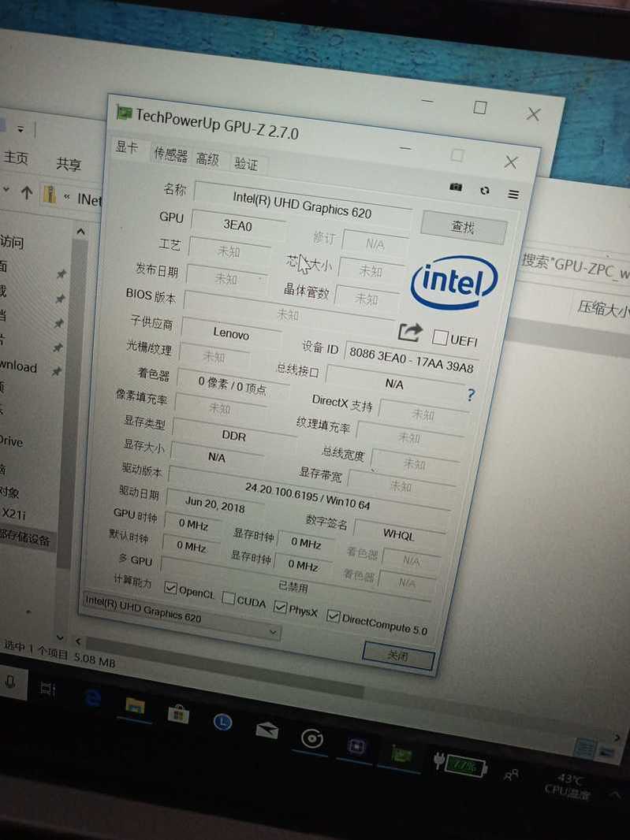The image size is (630, 840).
Task: Open Microsoft Store from the taskbar
Action: pos(177,712)
